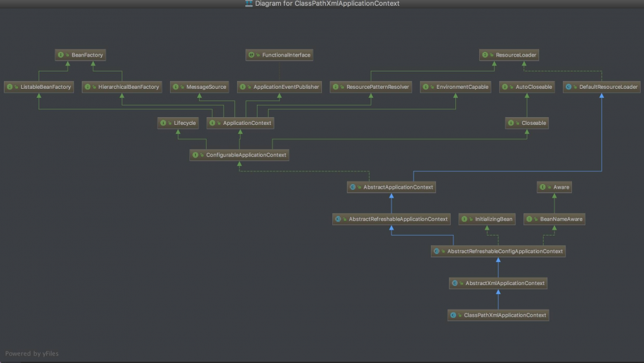Select the AbstractApplicationContext label text
This screenshot has height=363, width=644.
399,187
